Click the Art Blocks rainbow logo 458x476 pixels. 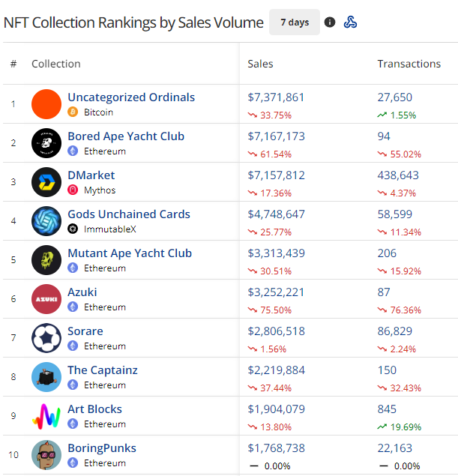pos(46,416)
